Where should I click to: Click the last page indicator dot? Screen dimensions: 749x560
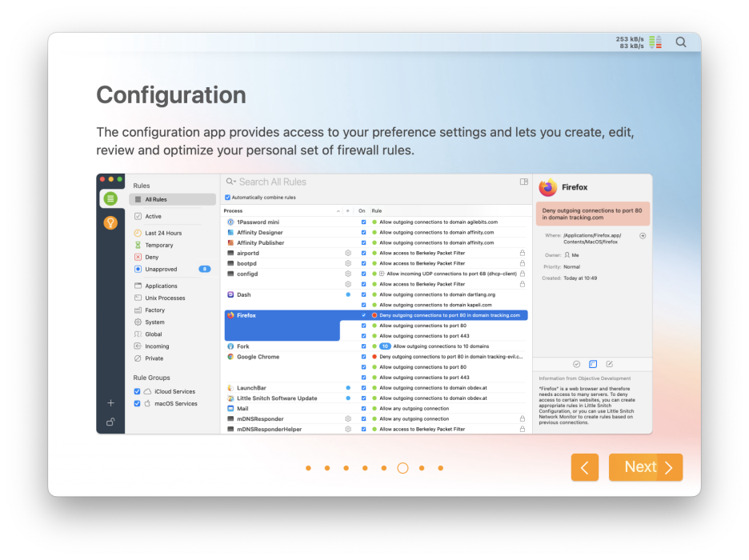(440, 468)
